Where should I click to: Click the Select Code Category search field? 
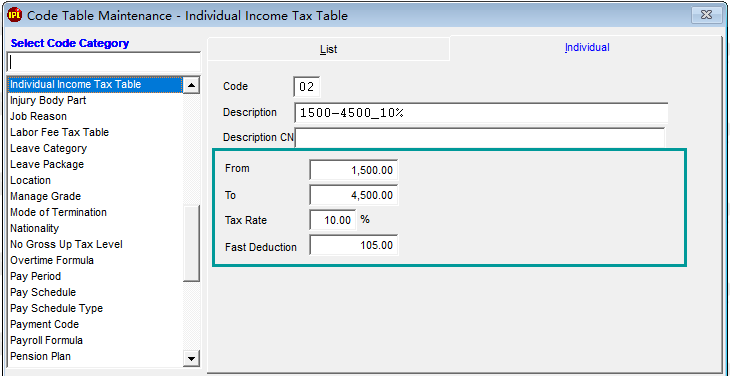click(x=104, y=62)
